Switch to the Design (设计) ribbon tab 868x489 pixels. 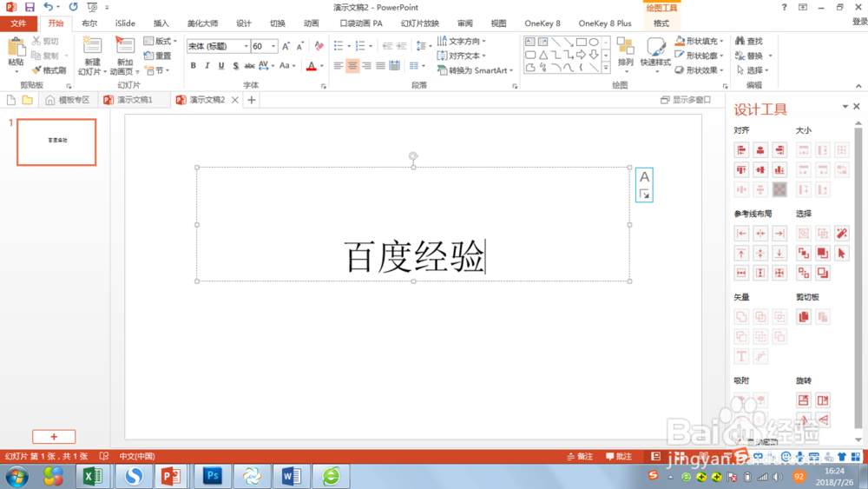pyautogui.click(x=244, y=23)
